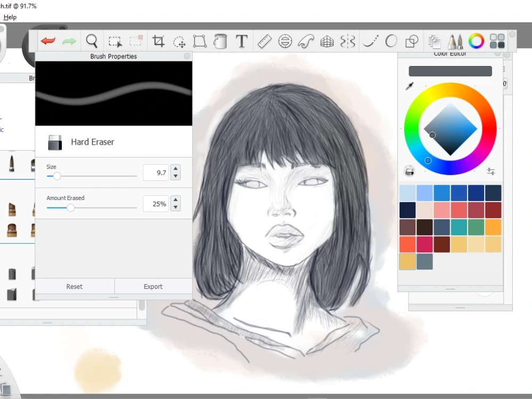This screenshot has height=399, width=532.
Task: Click the Color Editor bottom grip handle
Action: 450,289
